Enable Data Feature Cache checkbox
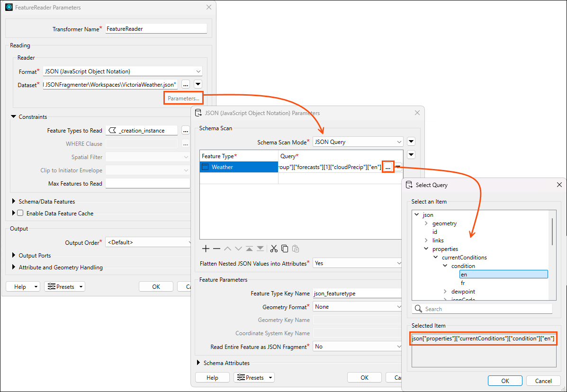The width and height of the screenshot is (567, 392). coord(20,214)
